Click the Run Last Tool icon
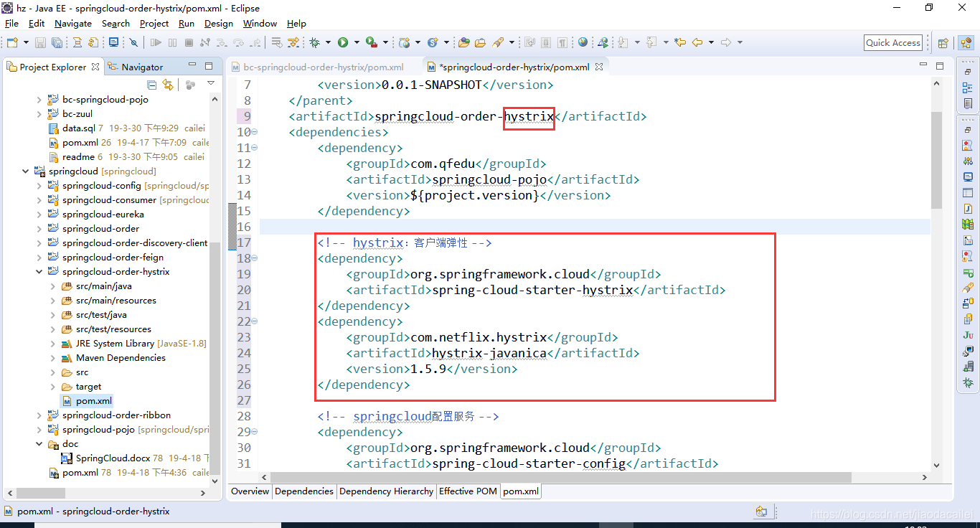 tap(371, 42)
